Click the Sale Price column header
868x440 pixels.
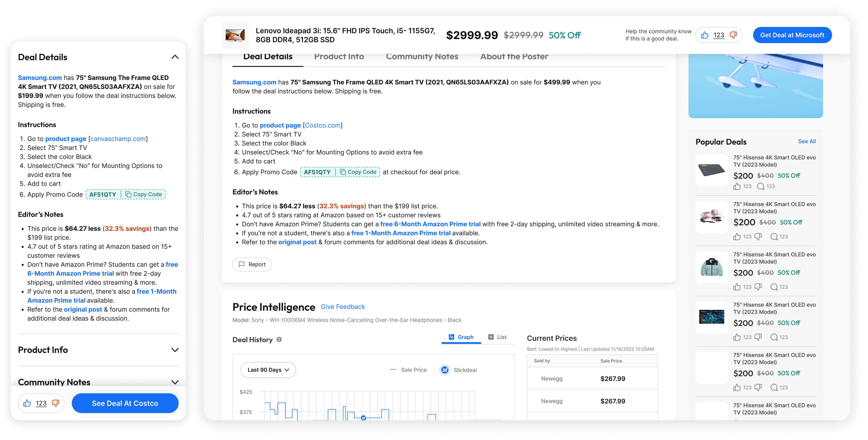pyautogui.click(x=611, y=361)
